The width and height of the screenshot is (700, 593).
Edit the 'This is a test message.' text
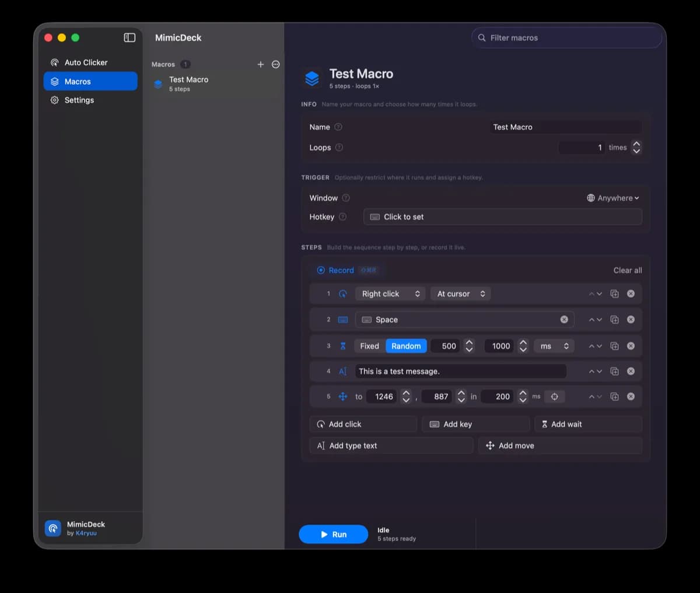461,371
